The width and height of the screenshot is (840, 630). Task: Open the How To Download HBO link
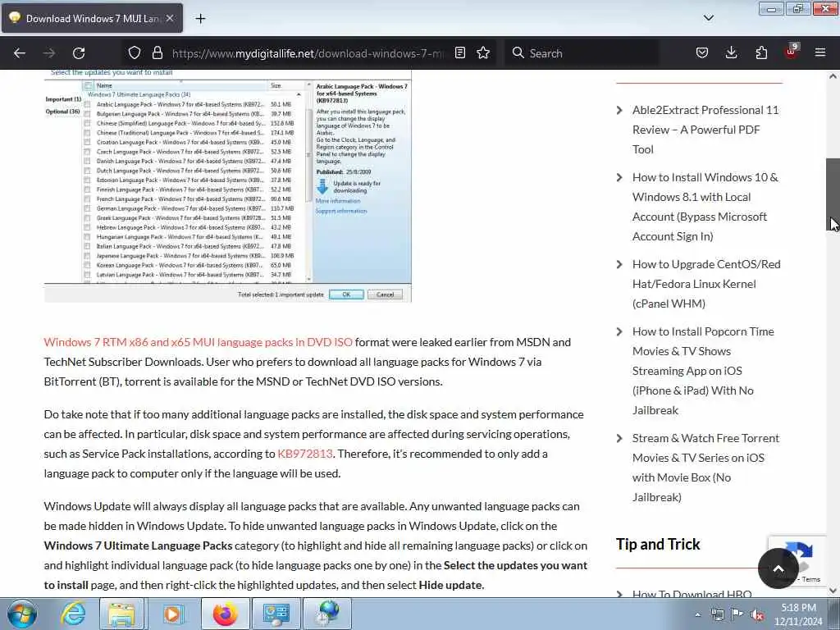click(692, 593)
